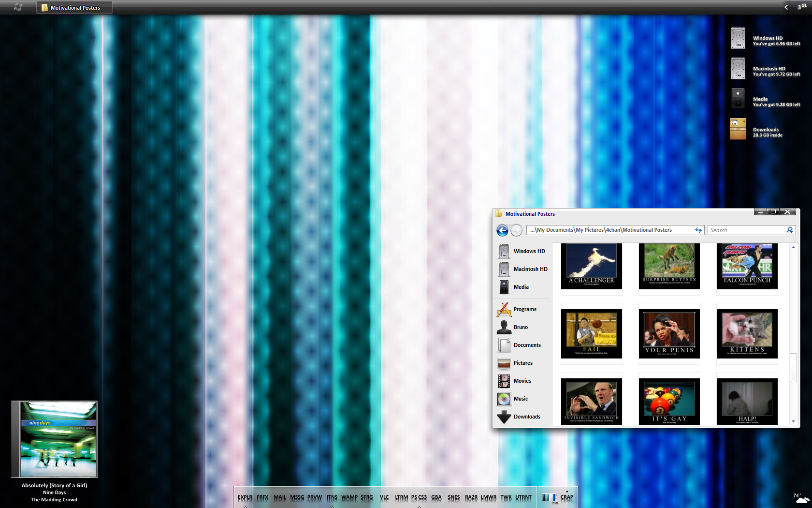Launch LMWR from the dock
The image size is (812, 508).
(489, 497)
